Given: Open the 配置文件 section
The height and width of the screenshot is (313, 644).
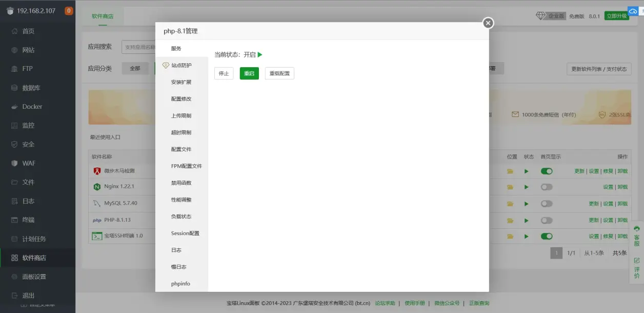Looking at the screenshot, I should tap(182, 149).
